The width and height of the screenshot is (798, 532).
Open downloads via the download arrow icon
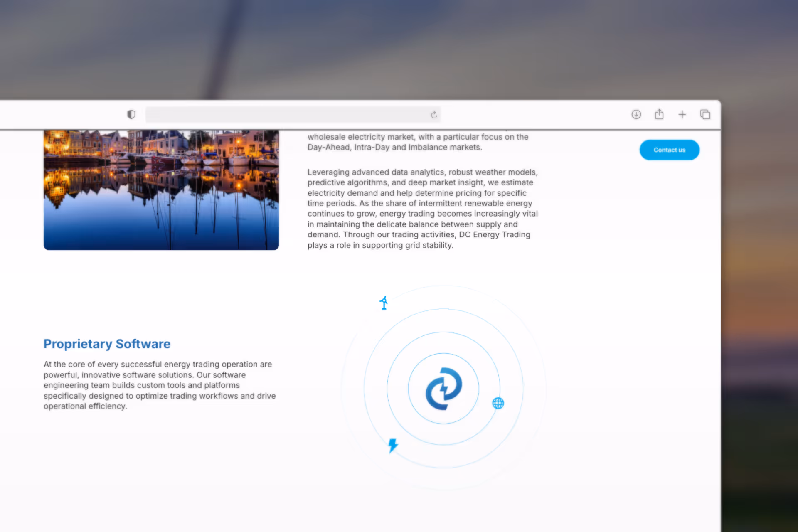pos(636,114)
